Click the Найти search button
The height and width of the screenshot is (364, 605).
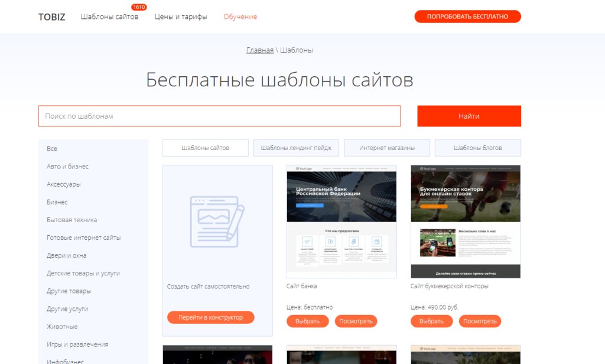click(469, 116)
